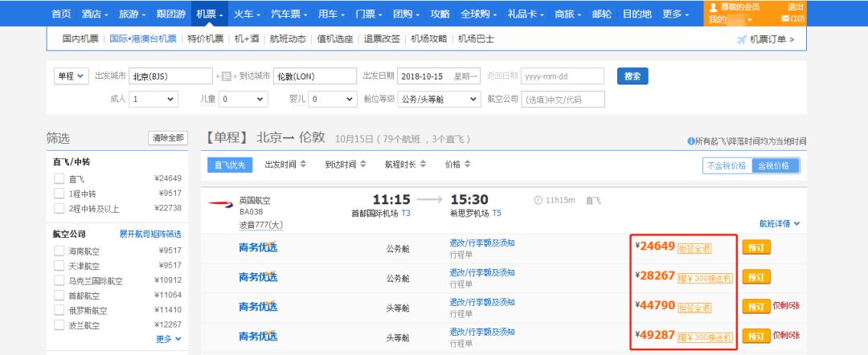Screen dimensions: 868x355
Task: Open the 火车 navigation menu
Action: (x=247, y=14)
